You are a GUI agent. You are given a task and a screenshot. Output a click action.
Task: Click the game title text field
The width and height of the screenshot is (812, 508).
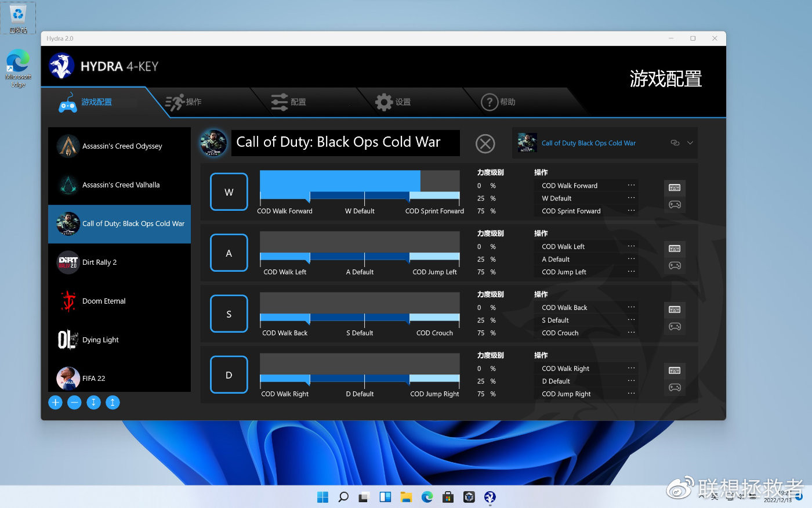point(345,143)
